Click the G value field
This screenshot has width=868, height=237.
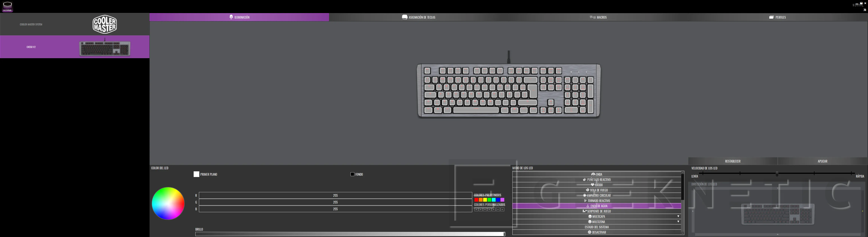[x=335, y=202]
